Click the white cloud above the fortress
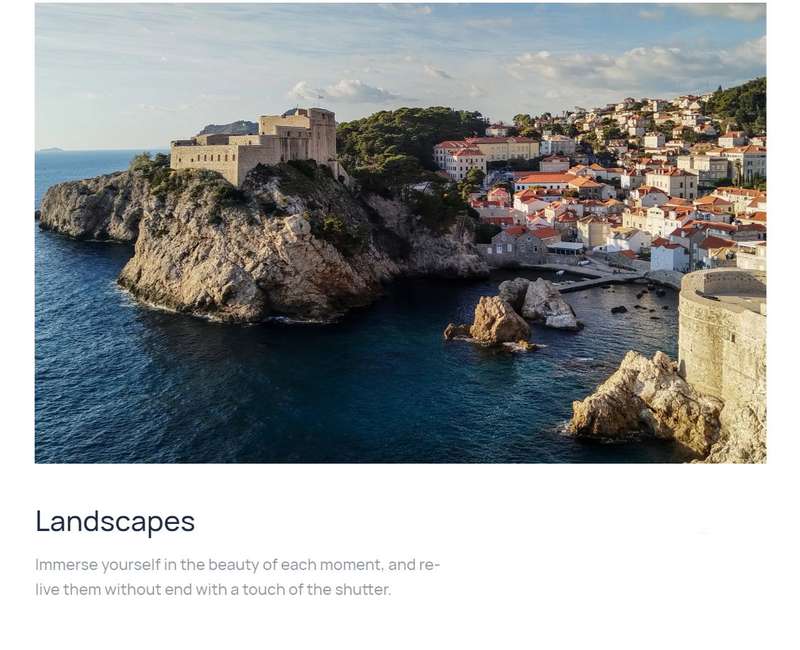The height and width of the screenshot is (650, 800). pyautogui.click(x=343, y=91)
